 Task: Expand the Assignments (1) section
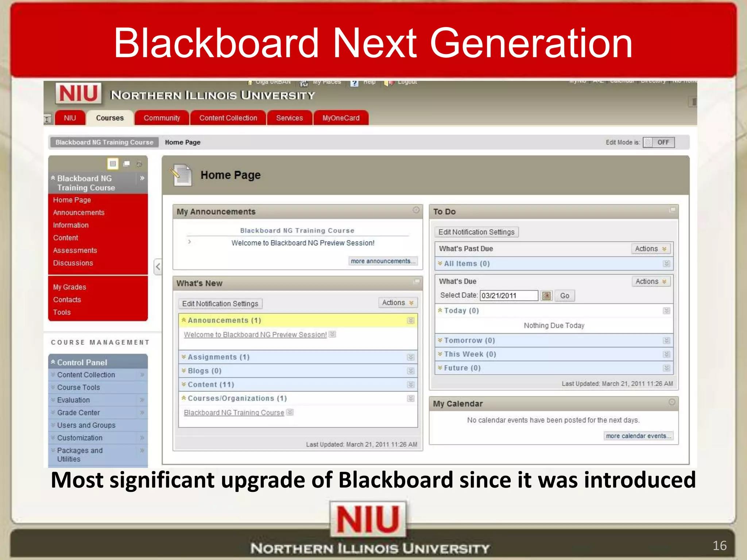[184, 357]
